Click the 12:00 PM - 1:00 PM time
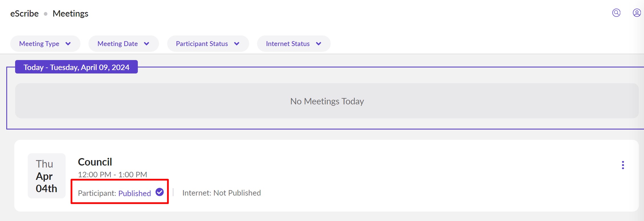644x221 pixels. [x=112, y=174]
